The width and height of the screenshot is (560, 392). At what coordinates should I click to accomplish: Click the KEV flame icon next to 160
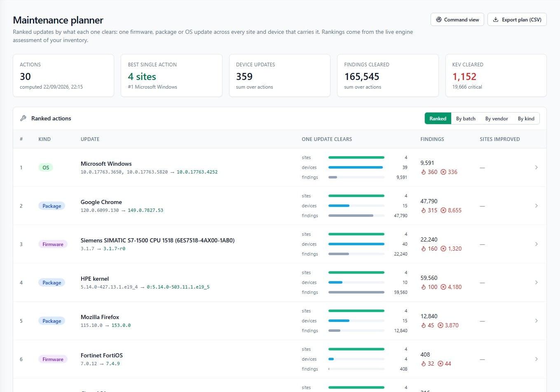pyautogui.click(x=423, y=249)
